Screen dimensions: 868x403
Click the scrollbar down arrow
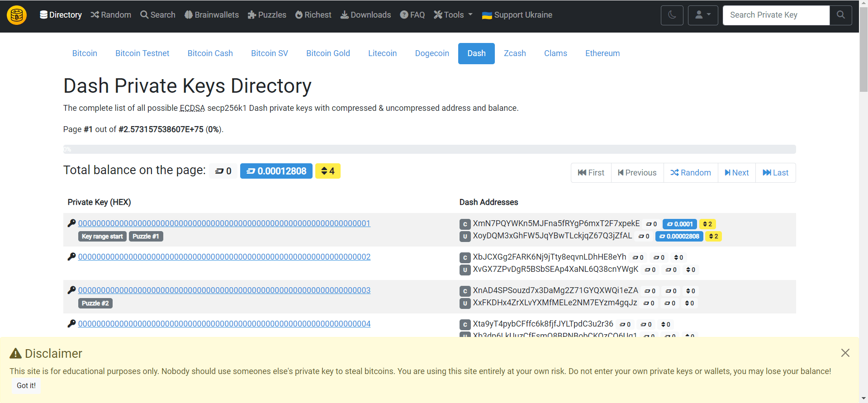click(x=863, y=399)
